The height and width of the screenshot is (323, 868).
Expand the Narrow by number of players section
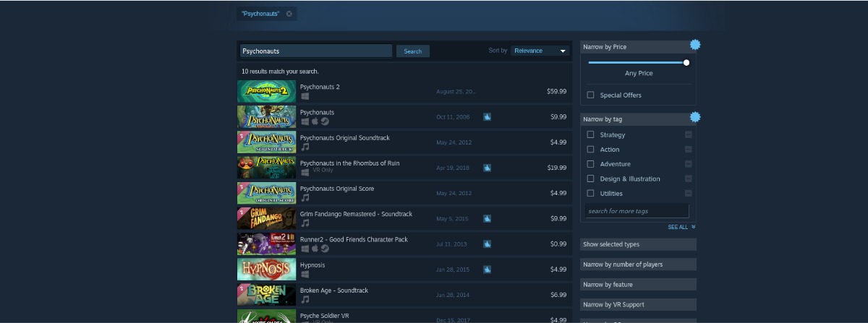pyautogui.click(x=638, y=264)
